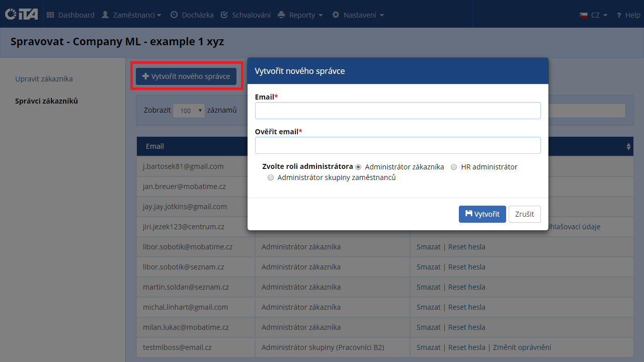Open Dashboard from the top navigation

(70, 15)
